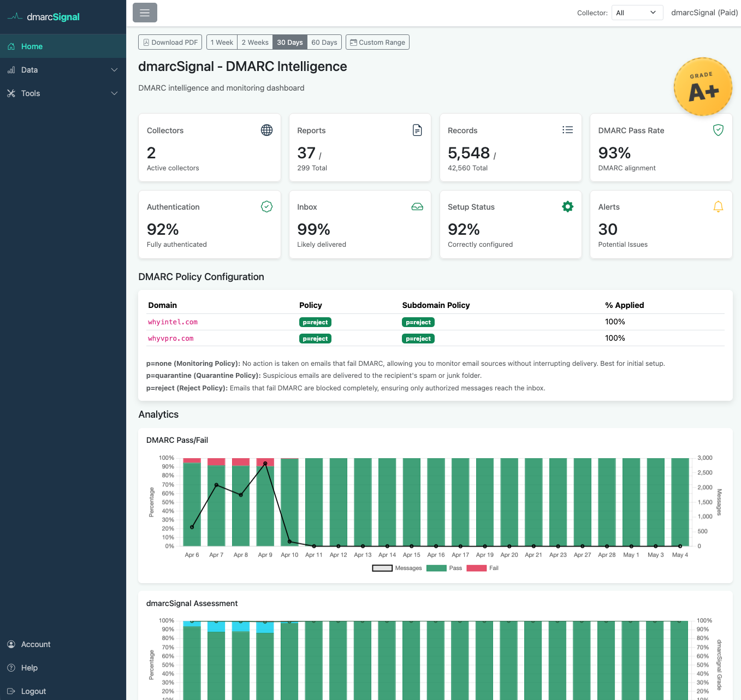The height and width of the screenshot is (700, 741).
Task: Click the % Applied column header
Action: click(624, 305)
